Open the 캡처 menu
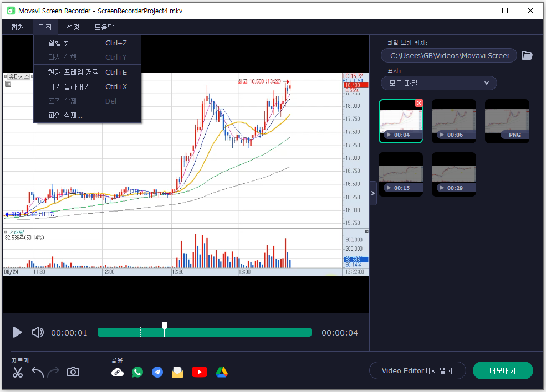 point(17,27)
